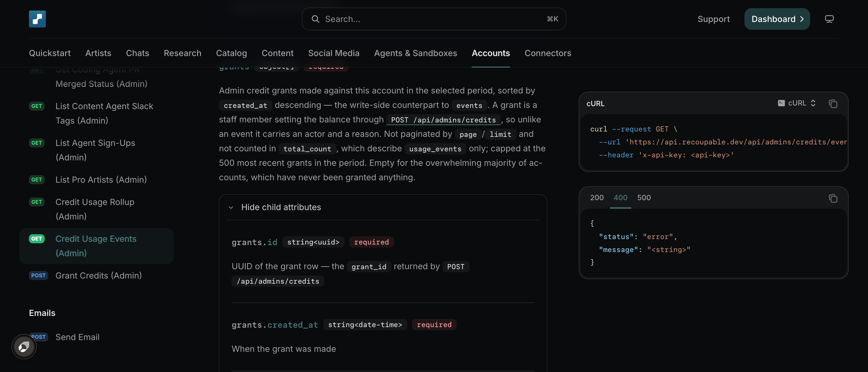
Task: Open List Agent Sign-Ups (Admin)
Action: point(96,150)
